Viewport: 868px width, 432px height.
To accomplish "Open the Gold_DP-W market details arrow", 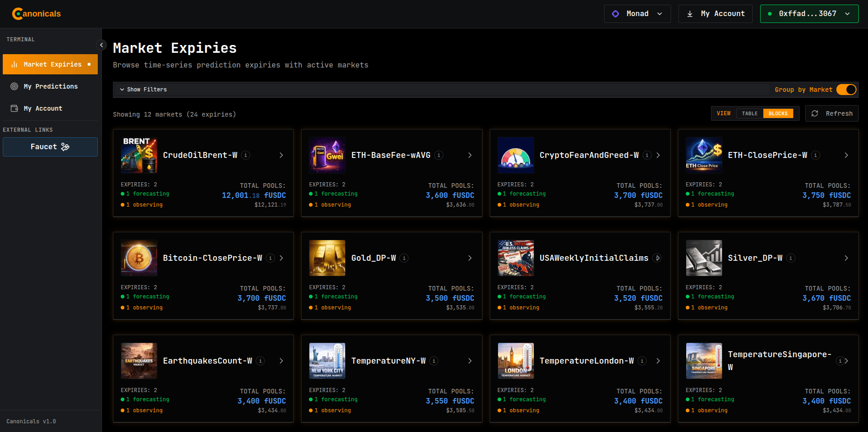I will pos(470,258).
